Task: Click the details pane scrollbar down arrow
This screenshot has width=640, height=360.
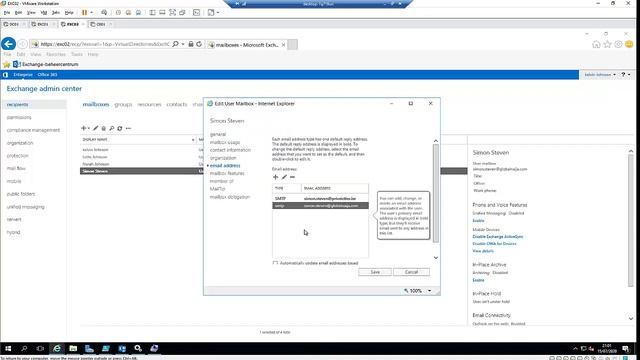Action: (x=631, y=318)
